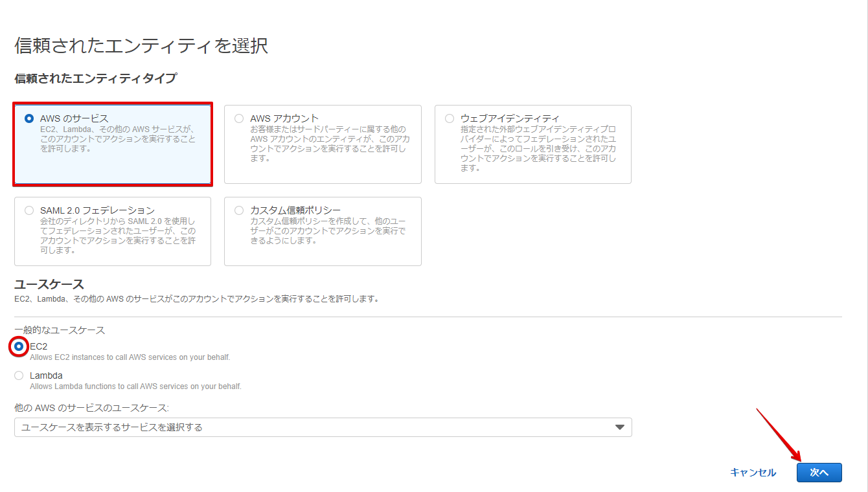Open the ユースケースを表示するサービスを選択する dropdown
The image size is (868, 492).
[323, 427]
